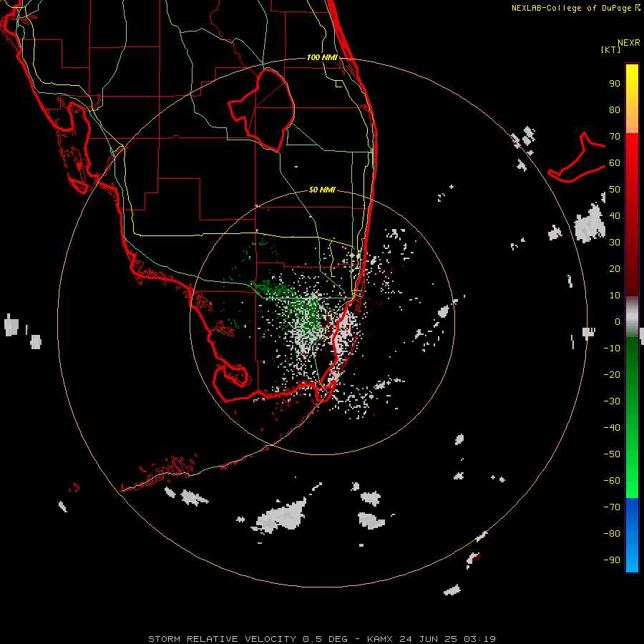
Task: Click the -60 value on the velocity scale
Action: 612,481
